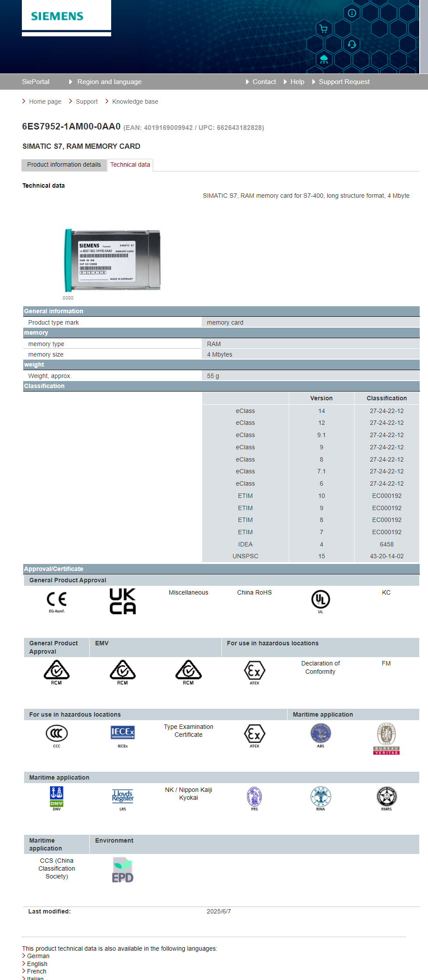Screen dimensions: 428x980
Task: Select the Technical data tab
Action: 130,165
